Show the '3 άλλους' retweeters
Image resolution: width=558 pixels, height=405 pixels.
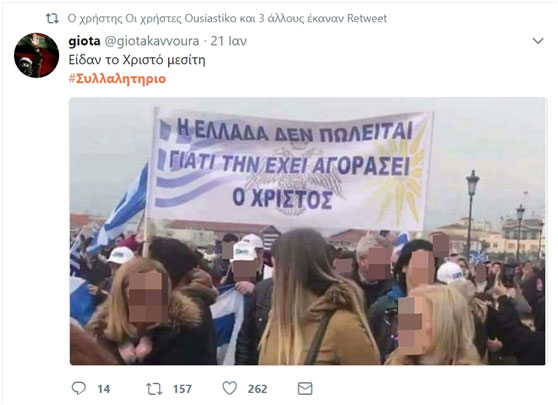click(x=281, y=18)
